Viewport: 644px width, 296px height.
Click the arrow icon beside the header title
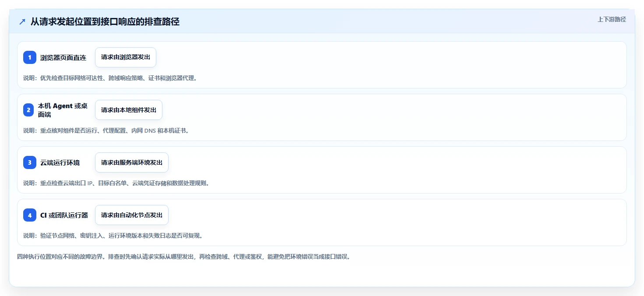[x=22, y=22]
